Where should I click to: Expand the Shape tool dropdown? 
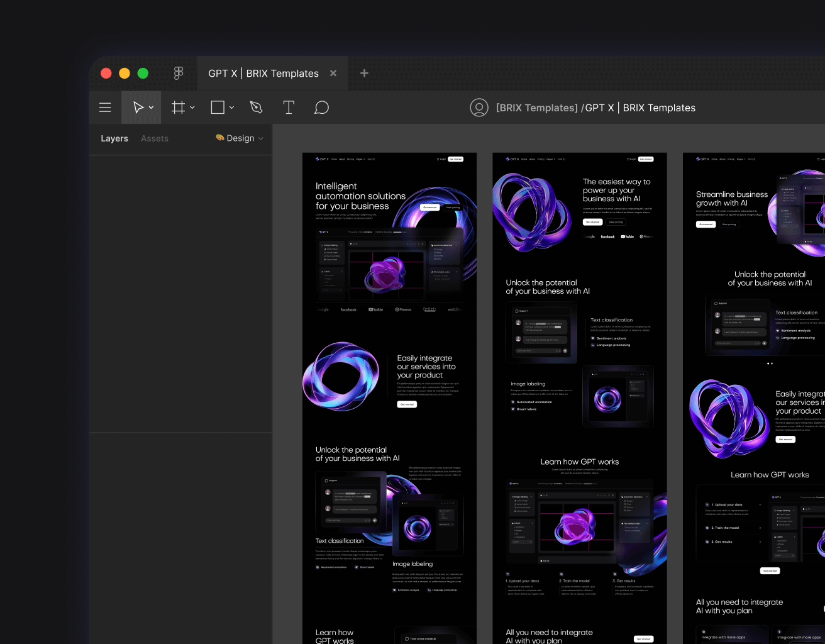(x=231, y=107)
